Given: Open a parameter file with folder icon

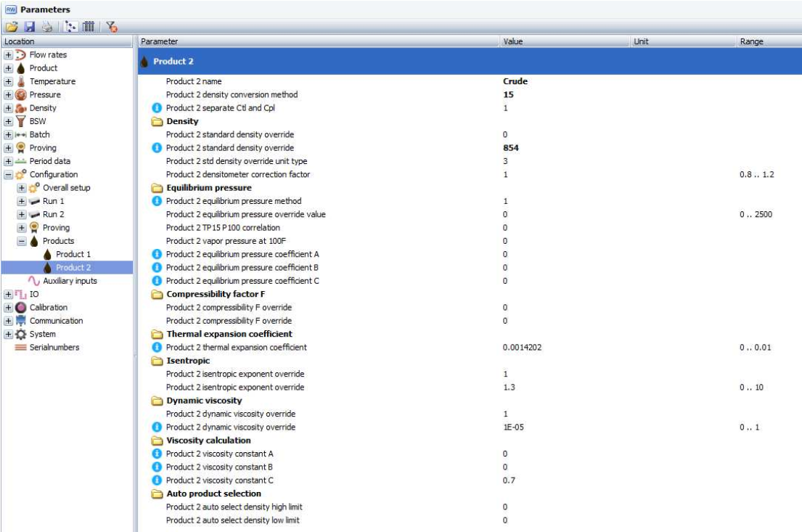Looking at the screenshot, I should tap(12, 27).
